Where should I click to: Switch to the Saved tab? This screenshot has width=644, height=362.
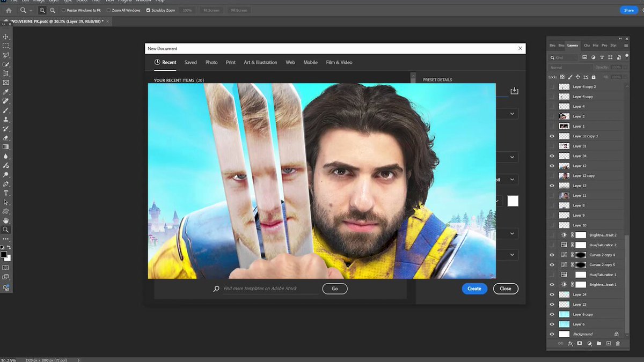point(191,62)
